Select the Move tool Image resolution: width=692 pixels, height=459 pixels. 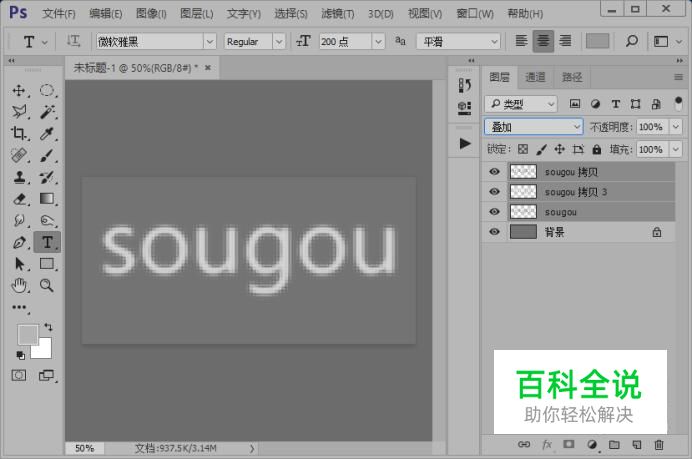click(x=19, y=91)
